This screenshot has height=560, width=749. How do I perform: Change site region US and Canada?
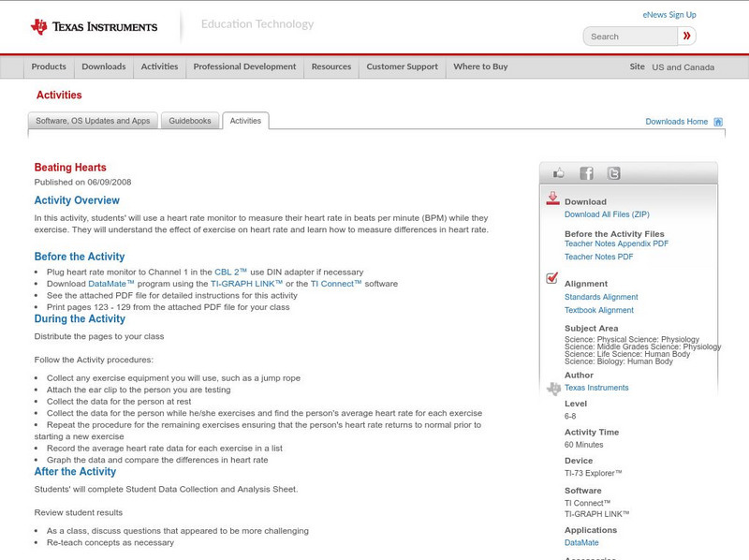point(683,67)
